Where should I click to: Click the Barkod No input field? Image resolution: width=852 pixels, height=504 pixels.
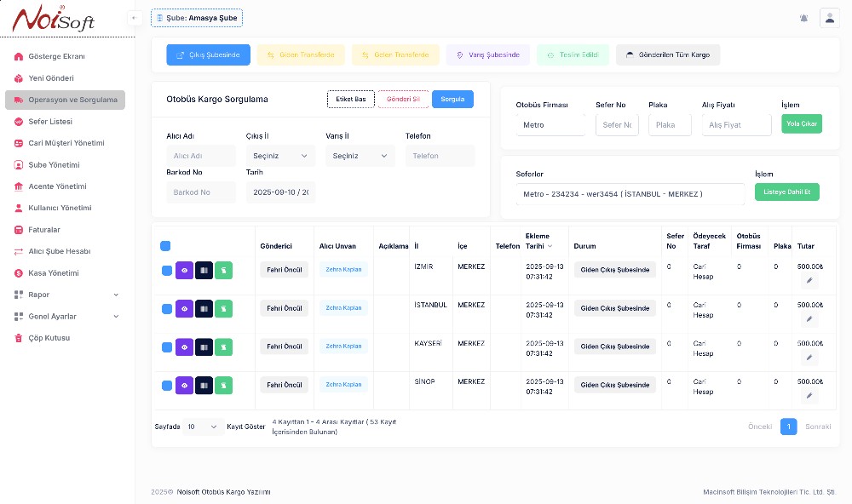pyautogui.click(x=201, y=192)
